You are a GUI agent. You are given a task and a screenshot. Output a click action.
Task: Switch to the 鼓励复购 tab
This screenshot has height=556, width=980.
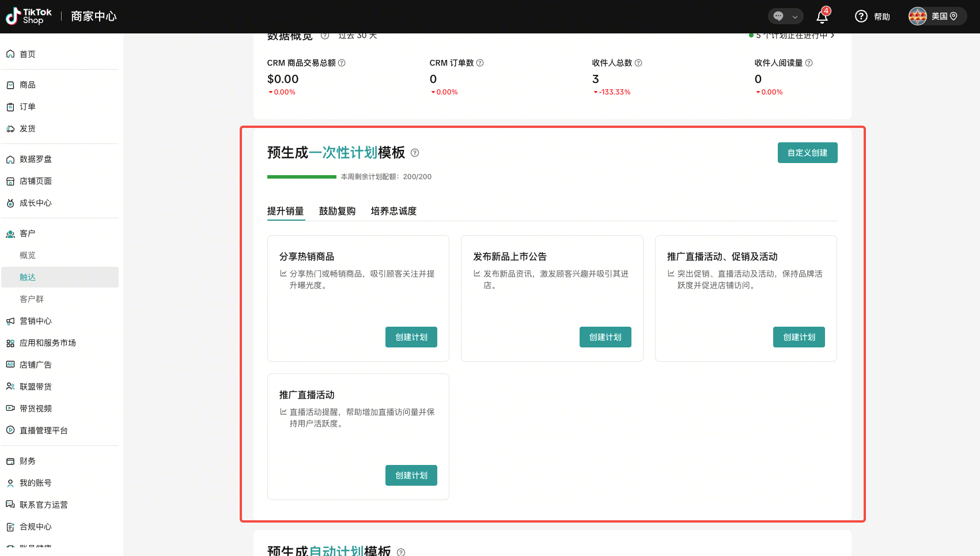[337, 211]
